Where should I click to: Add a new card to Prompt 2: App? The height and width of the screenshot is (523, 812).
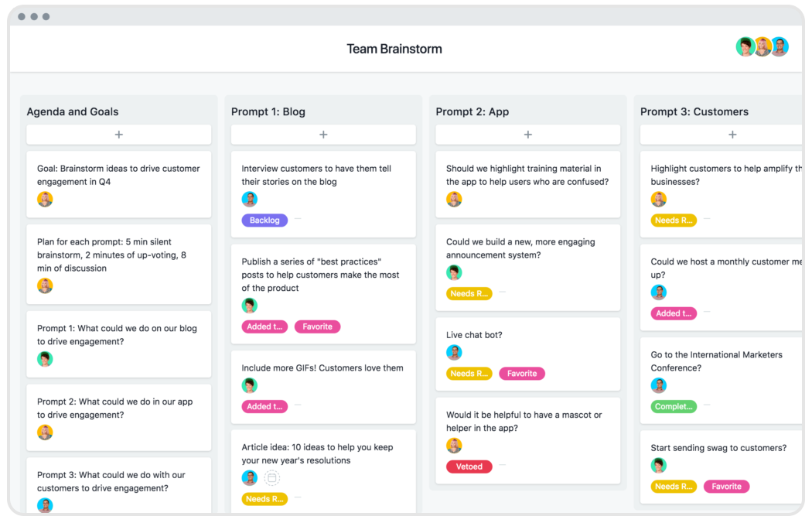click(x=527, y=135)
